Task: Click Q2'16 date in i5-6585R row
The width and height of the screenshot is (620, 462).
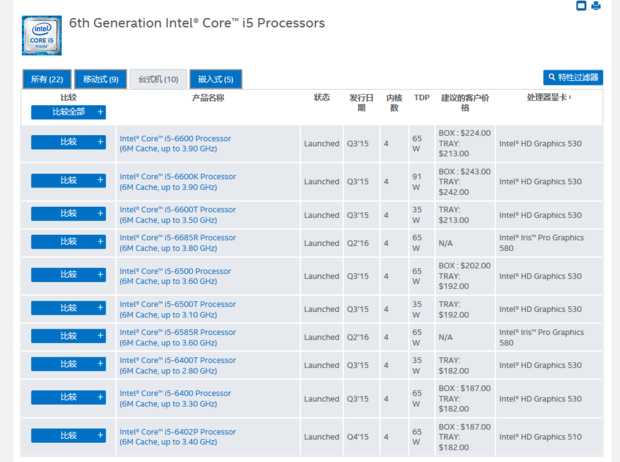Action: point(357,337)
